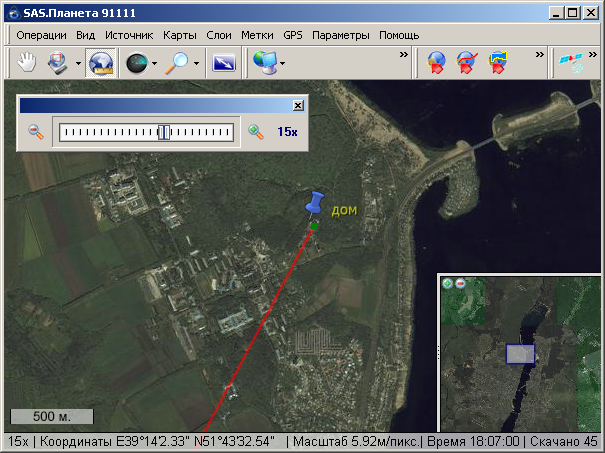Click minimap green plus zoom button
The height and width of the screenshot is (453, 605).
(x=447, y=283)
